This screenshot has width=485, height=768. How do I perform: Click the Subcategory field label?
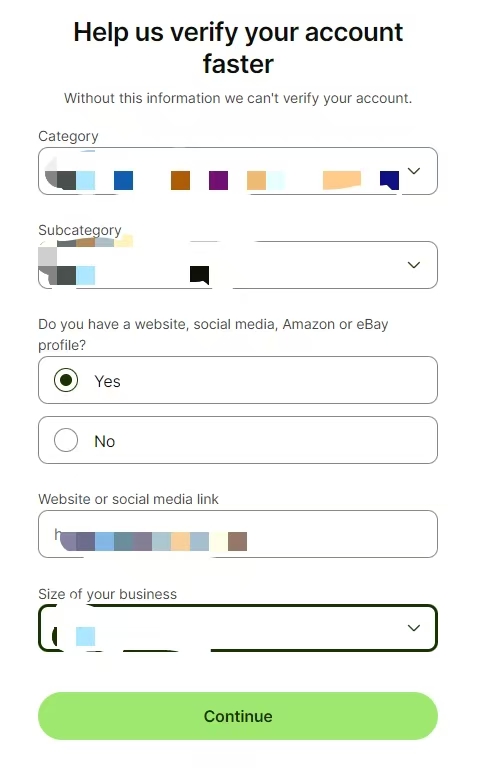pos(80,230)
